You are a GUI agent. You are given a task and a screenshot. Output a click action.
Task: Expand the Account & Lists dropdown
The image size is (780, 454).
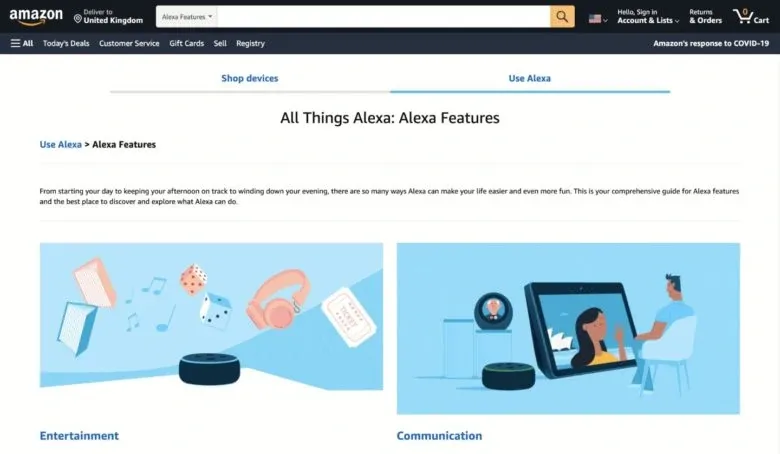point(648,16)
